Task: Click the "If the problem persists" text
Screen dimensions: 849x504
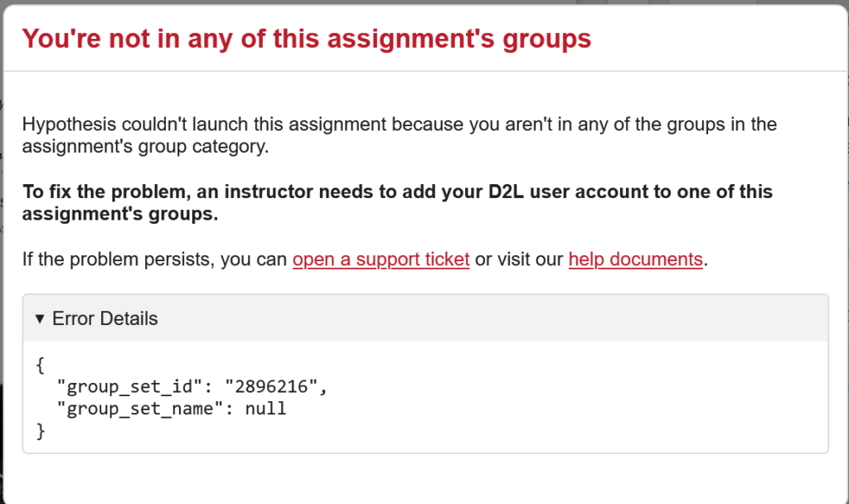Action: (155, 259)
